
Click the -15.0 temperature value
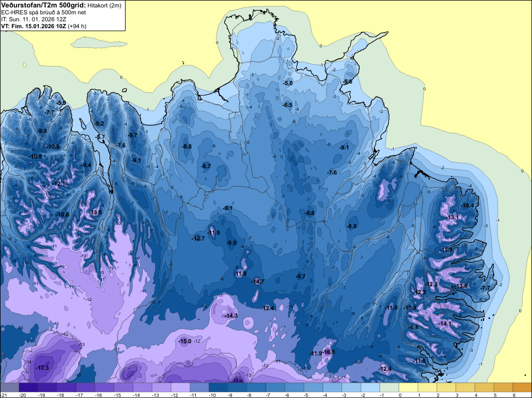coord(185,341)
